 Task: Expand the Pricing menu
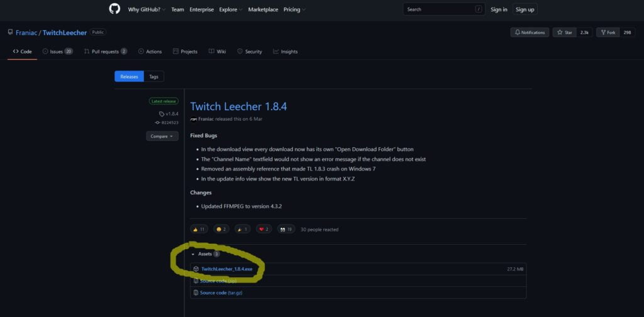(x=294, y=9)
